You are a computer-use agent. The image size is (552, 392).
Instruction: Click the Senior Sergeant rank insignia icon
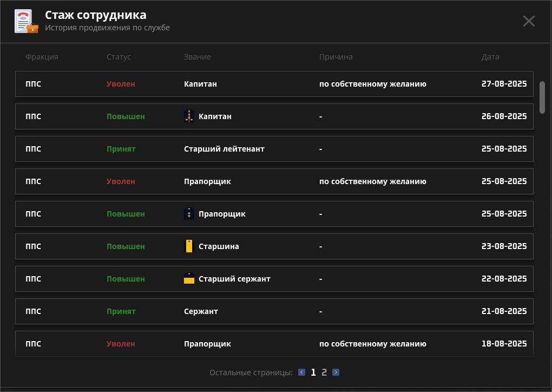pos(189,279)
